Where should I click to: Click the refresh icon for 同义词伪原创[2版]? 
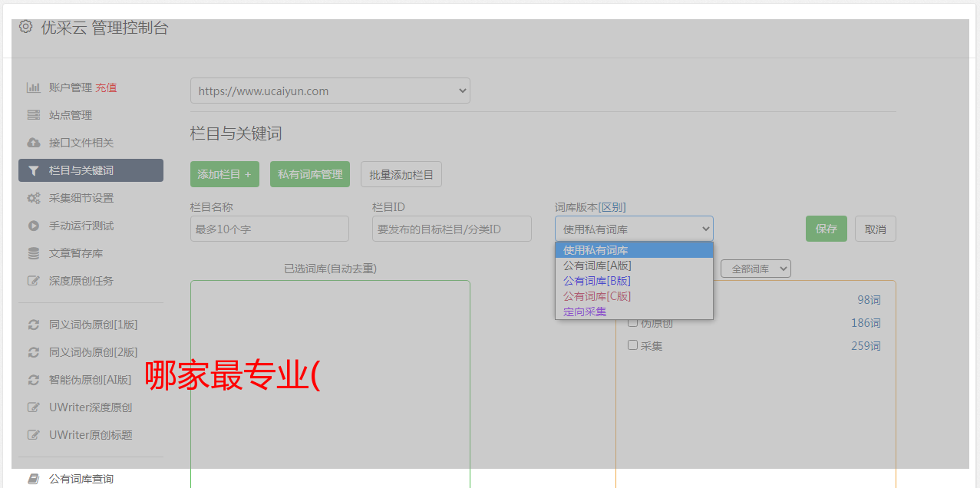[x=33, y=352]
